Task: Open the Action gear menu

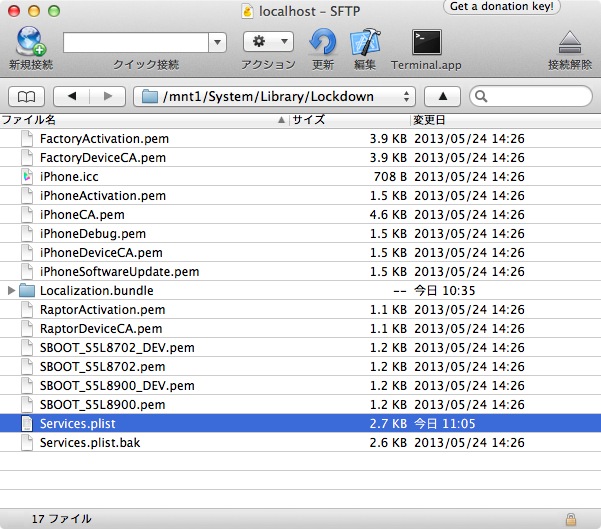Action: point(268,41)
